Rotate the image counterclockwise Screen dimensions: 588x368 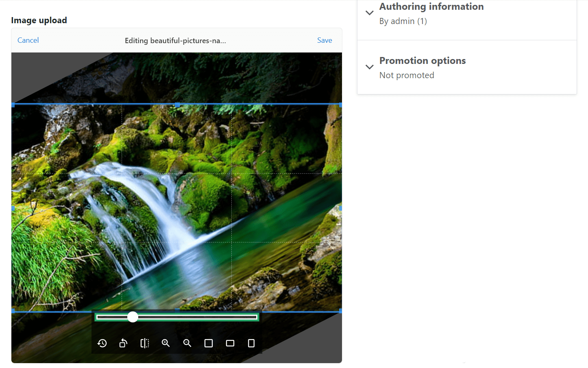point(123,343)
